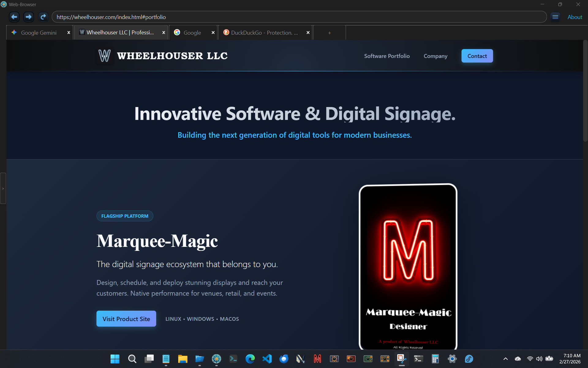Image resolution: width=588 pixels, height=368 pixels.
Task: Open the Software Portfolio nav link
Action: point(387,56)
